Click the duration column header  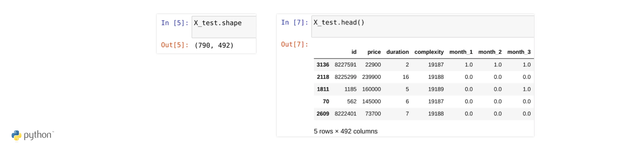[x=397, y=52]
